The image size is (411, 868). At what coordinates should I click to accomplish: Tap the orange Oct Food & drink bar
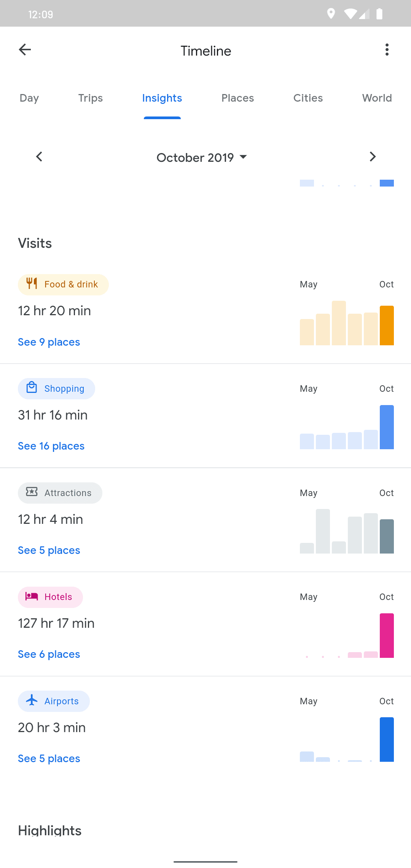coord(387,325)
